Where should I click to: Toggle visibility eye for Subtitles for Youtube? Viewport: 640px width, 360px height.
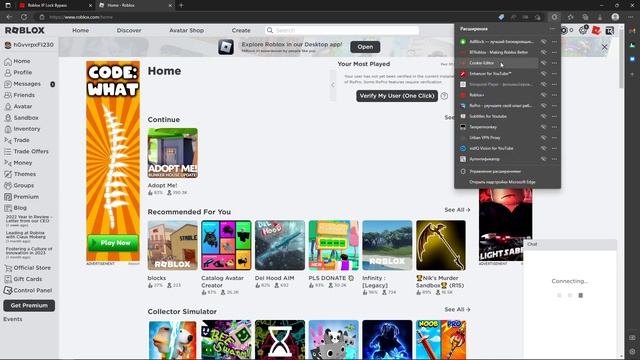point(544,116)
